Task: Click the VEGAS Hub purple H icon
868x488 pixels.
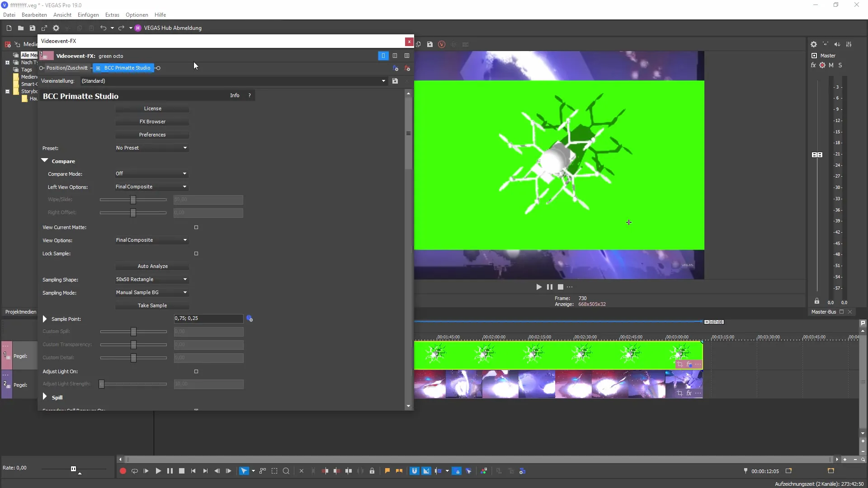Action: tap(138, 28)
